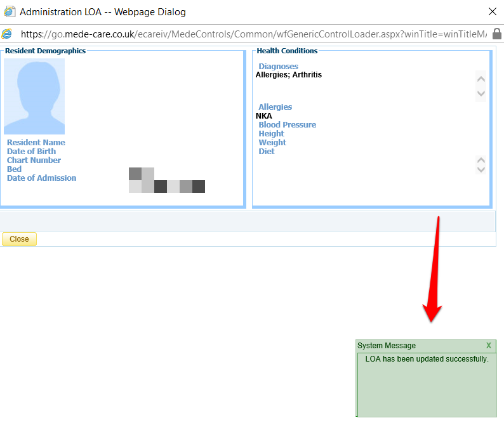Click the Chart Number label
The image size is (504, 425).
click(34, 160)
